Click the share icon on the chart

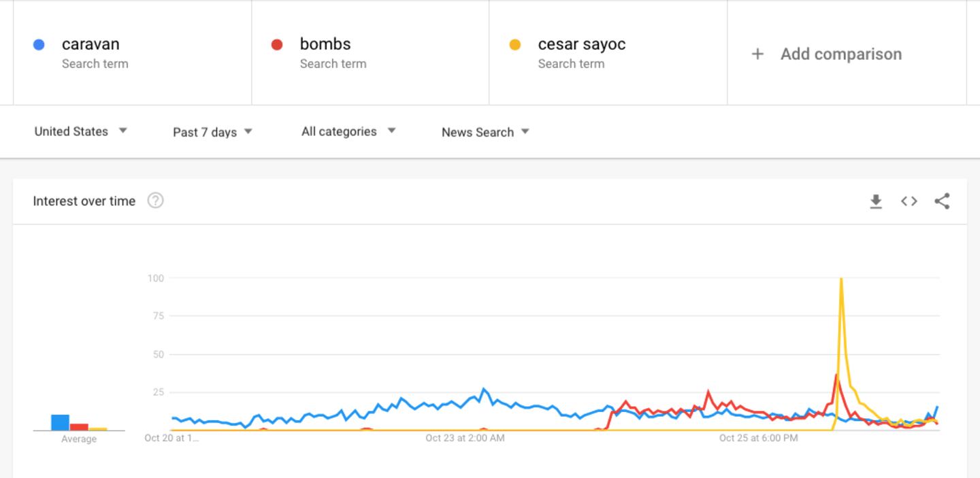tap(942, 201)
